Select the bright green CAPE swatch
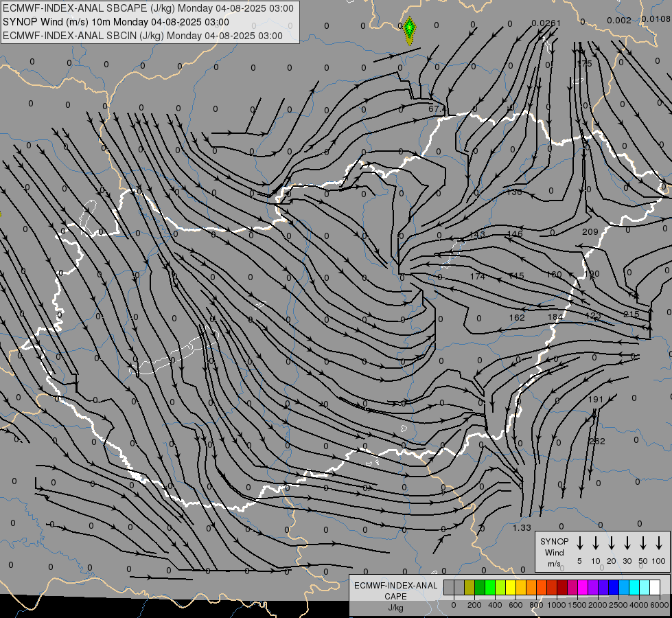 click(x=490, y=587)
